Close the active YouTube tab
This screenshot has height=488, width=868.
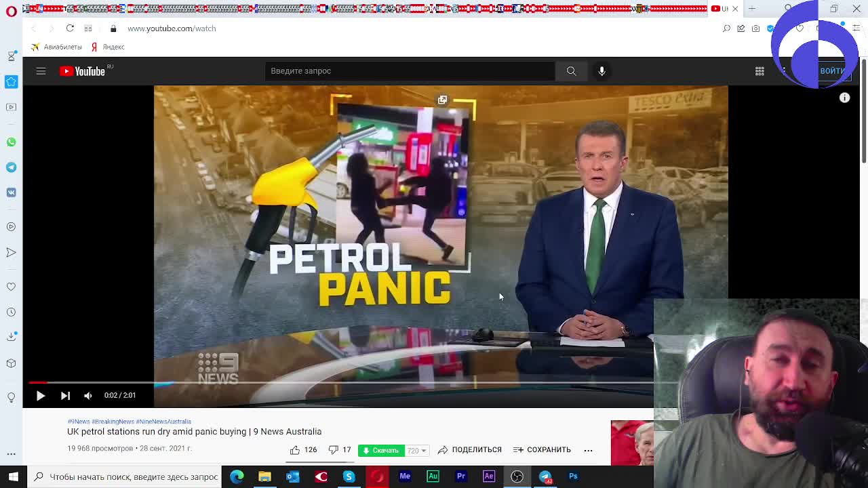pos(734,9)
